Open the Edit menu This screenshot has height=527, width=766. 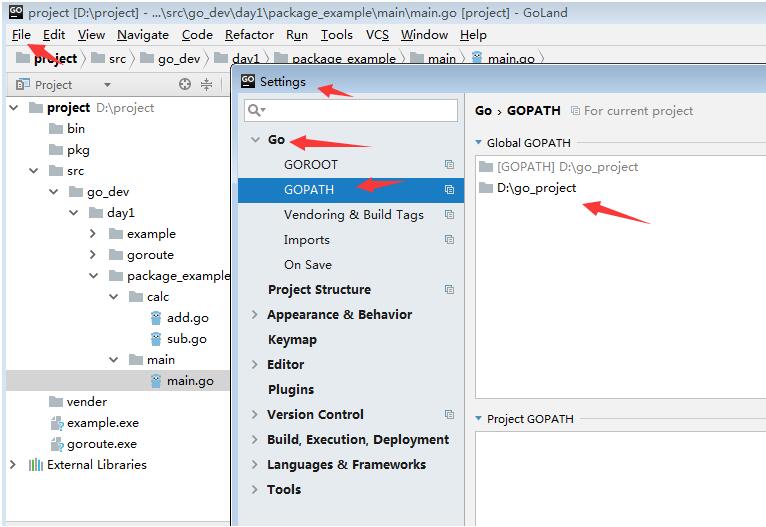[x=54, y=35]
